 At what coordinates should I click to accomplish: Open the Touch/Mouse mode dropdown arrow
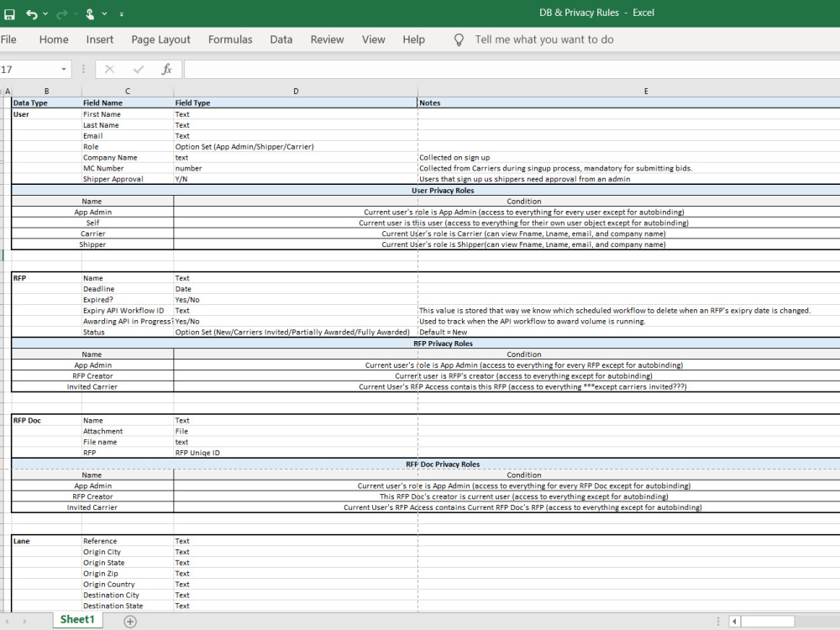(x=104, y=14)
